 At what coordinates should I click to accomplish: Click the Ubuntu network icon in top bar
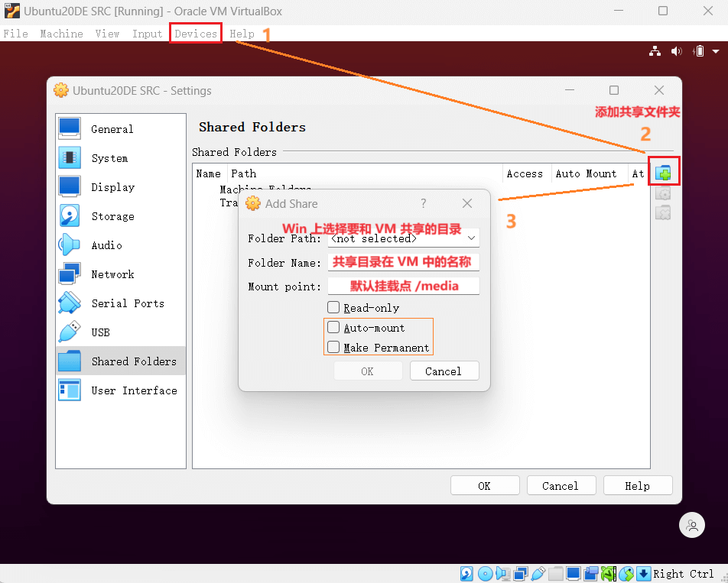click(655, 51)
